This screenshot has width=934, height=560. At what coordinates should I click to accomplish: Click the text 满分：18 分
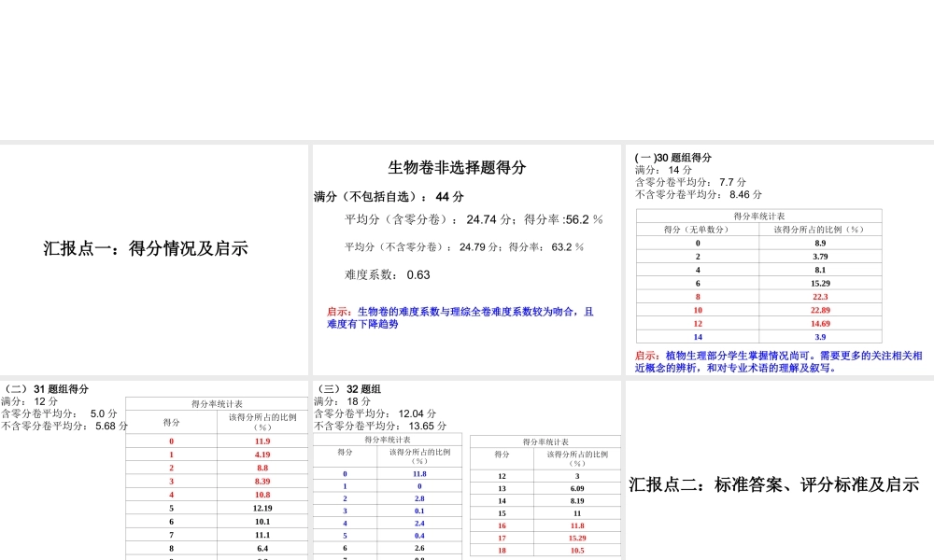(343, 401)
